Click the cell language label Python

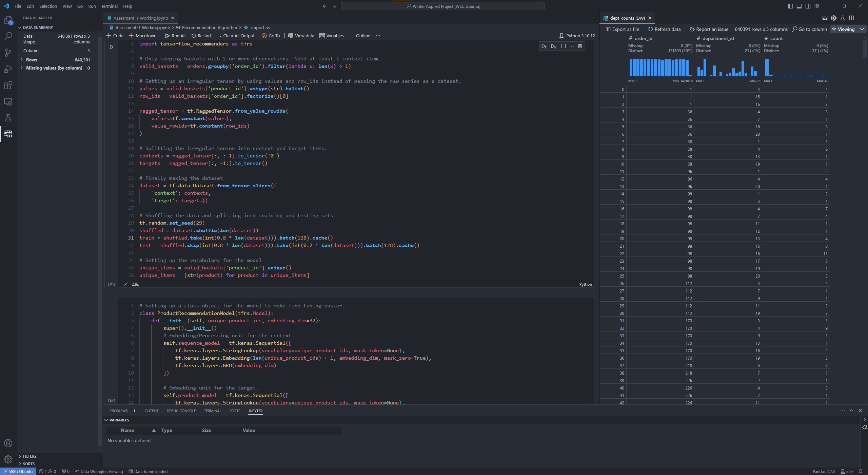585,284
